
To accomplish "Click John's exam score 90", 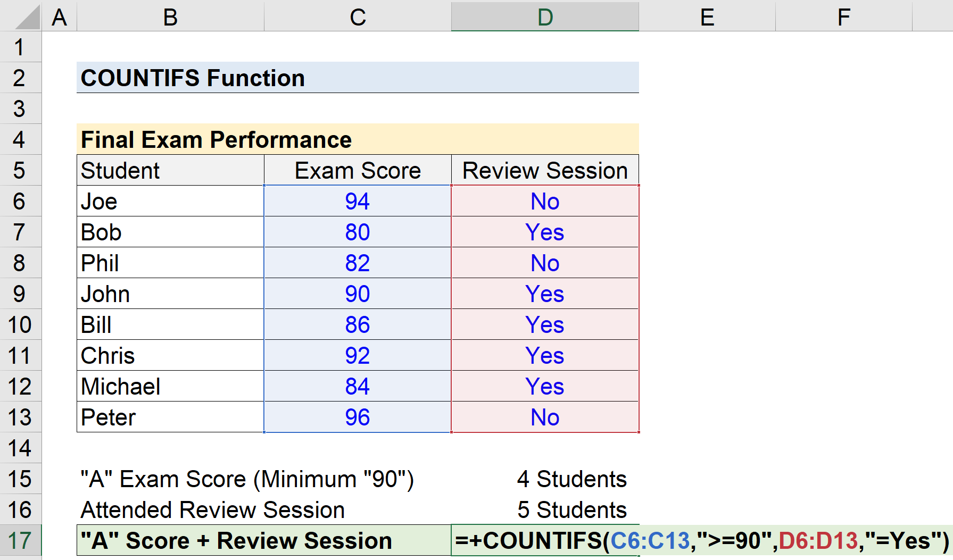I will [358, 294].
